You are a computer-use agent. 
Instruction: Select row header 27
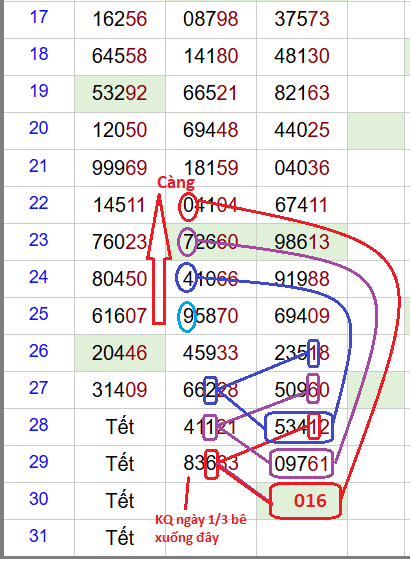39,390
